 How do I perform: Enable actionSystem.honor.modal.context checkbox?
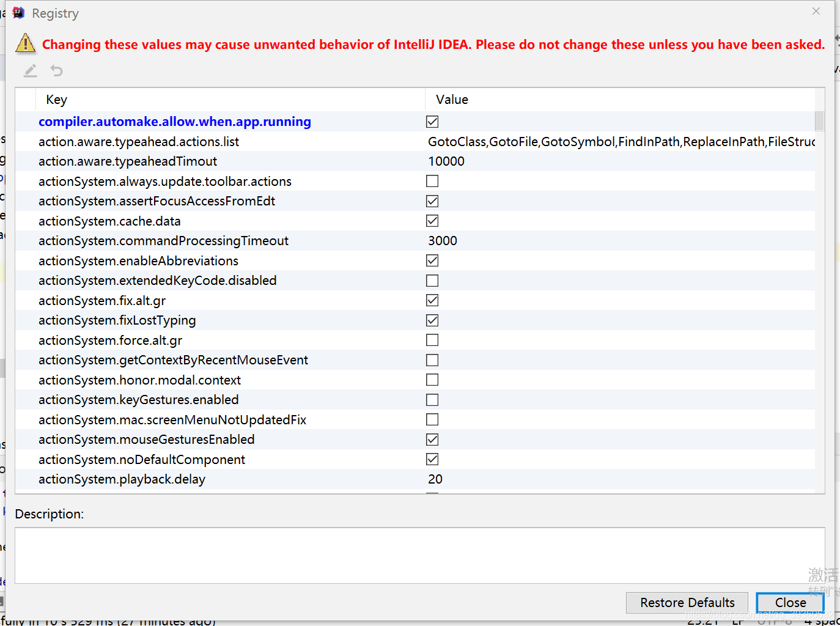432,380
